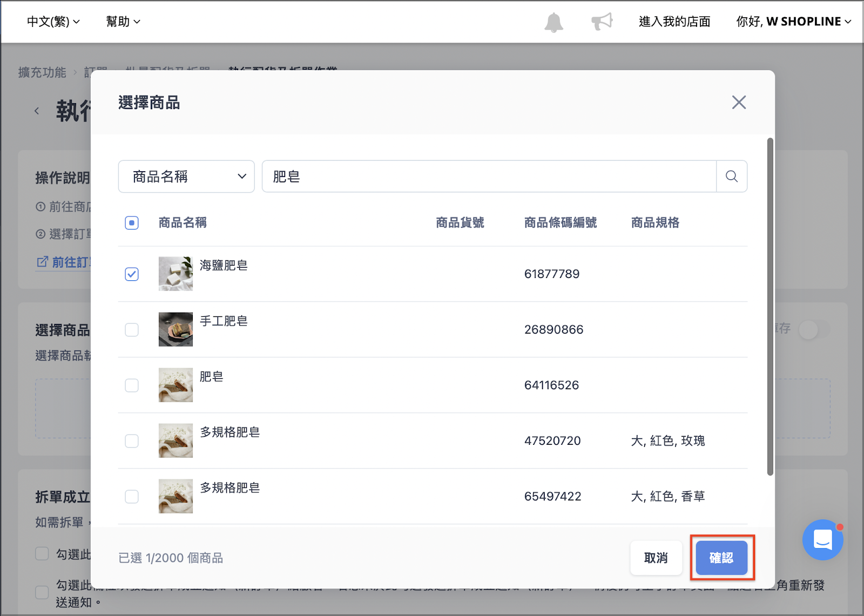Open the 你好, W SHOPLINE account menu

(x=794, y=22)
